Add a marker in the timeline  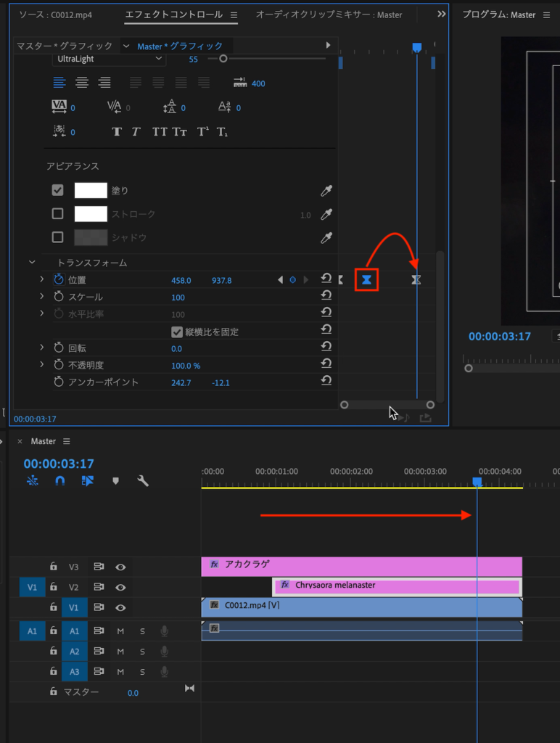(x=115, y=481)
